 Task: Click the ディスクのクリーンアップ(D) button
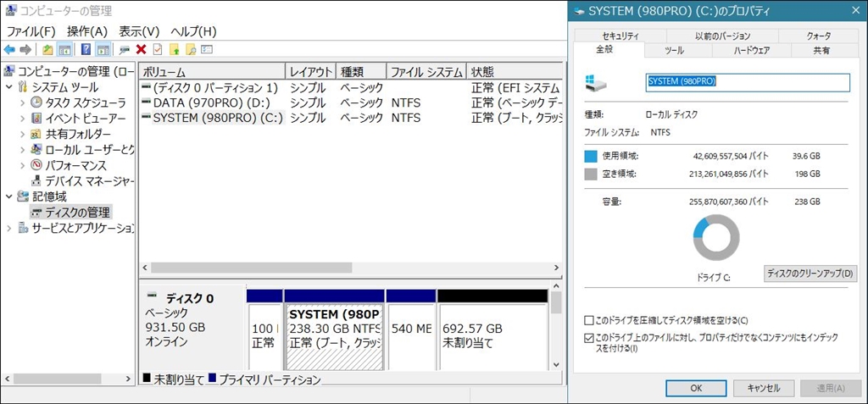point(810,274)
